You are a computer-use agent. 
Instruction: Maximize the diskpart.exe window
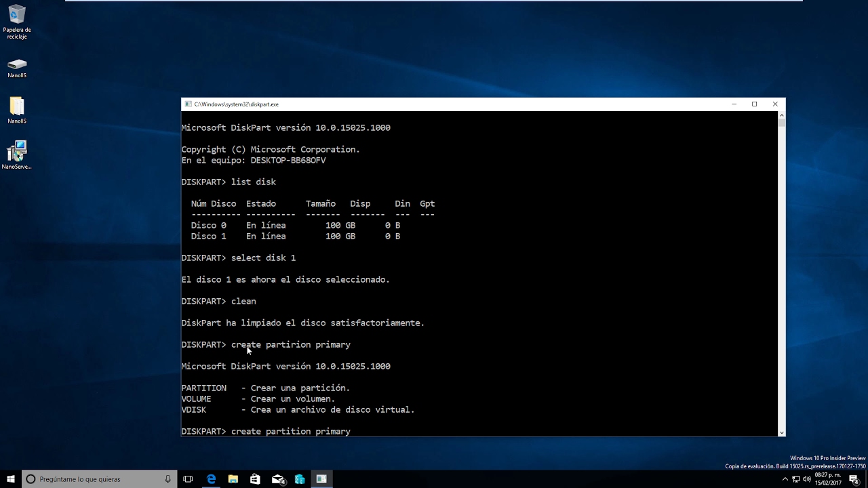[x=754, y=104]
